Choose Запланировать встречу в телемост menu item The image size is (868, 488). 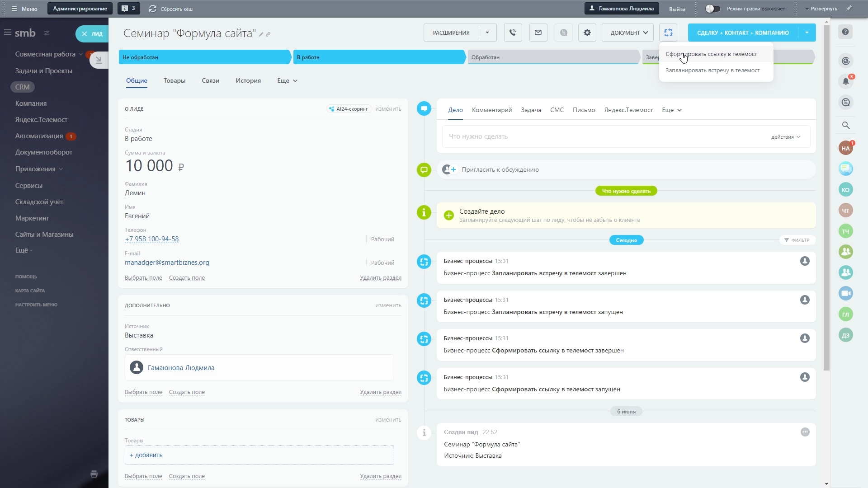[x=712, y=70]
